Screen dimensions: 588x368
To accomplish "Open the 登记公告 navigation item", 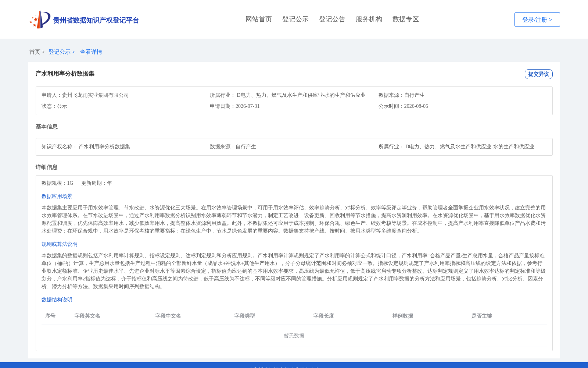I will (332, 19).
